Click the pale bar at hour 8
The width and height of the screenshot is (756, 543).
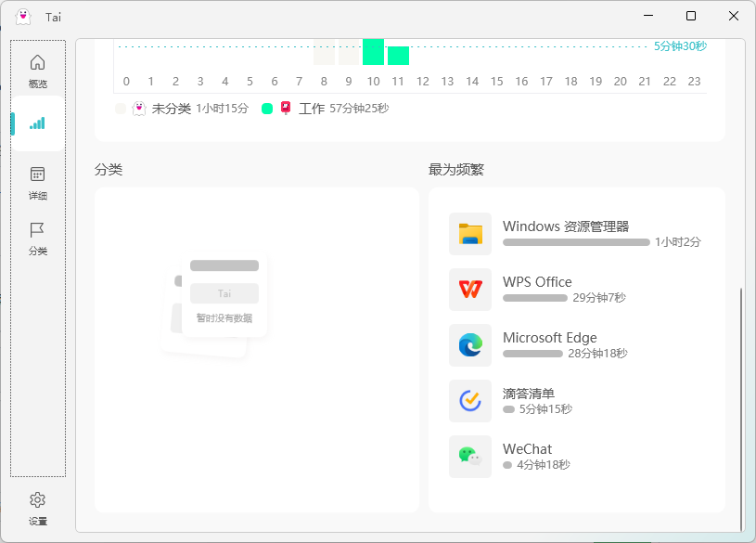(x=324, y=52)
